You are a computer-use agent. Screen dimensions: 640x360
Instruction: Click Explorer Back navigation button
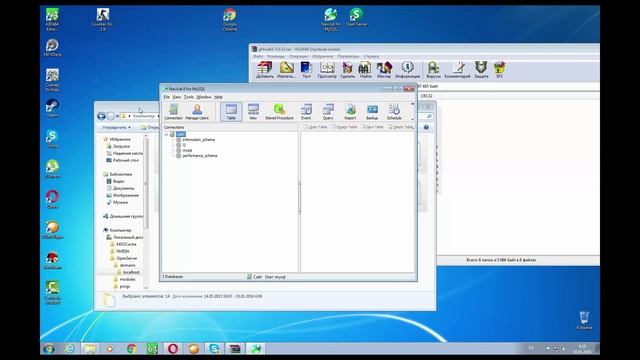[x=101, y=116]
